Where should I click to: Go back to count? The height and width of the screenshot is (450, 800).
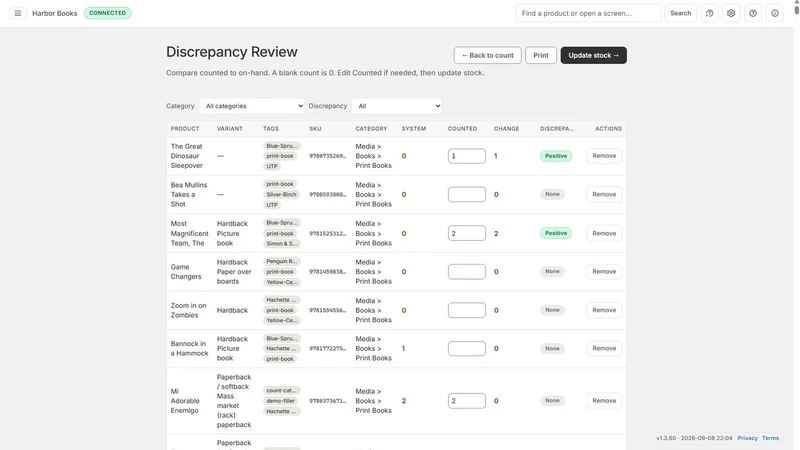(487, 55)
